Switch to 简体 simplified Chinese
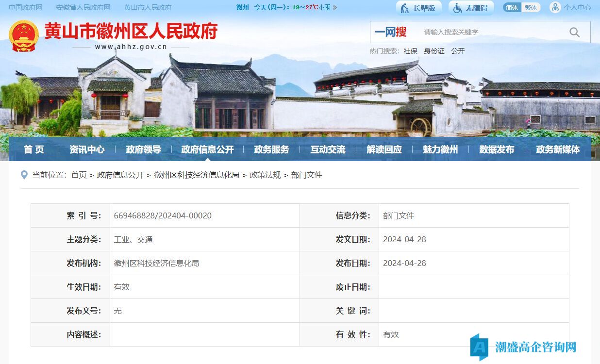 coord(512,8)
